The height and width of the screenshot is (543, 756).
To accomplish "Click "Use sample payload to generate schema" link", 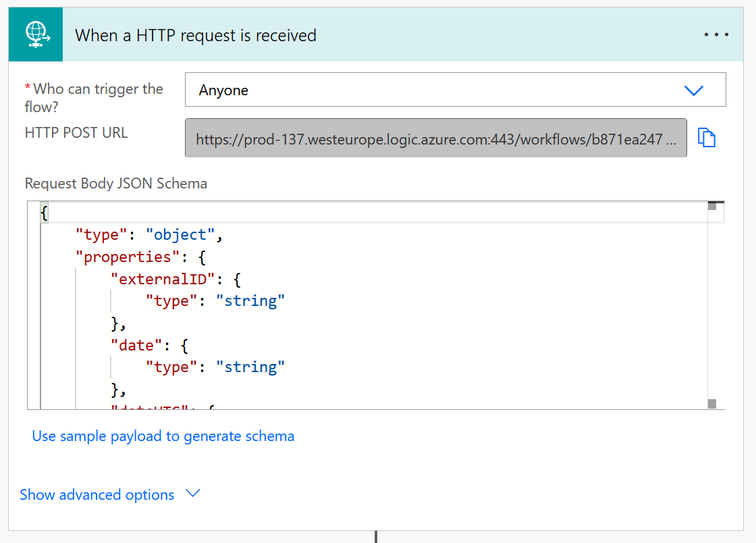I will tap(163, 436).
